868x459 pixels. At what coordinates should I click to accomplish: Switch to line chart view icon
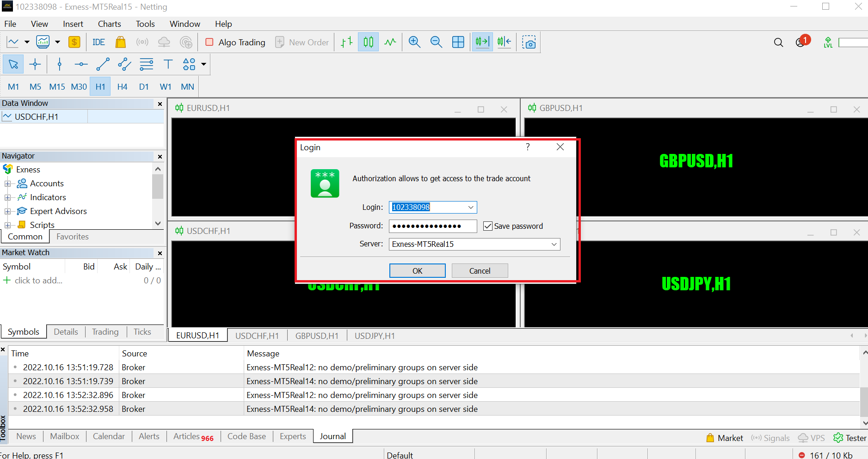click(390, 42)
